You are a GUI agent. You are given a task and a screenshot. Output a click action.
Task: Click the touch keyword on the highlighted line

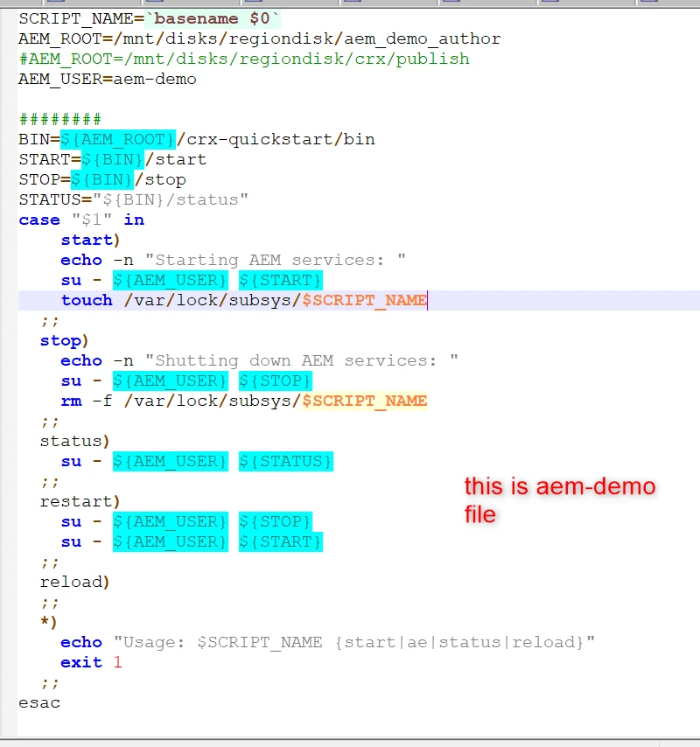point(87,301)
